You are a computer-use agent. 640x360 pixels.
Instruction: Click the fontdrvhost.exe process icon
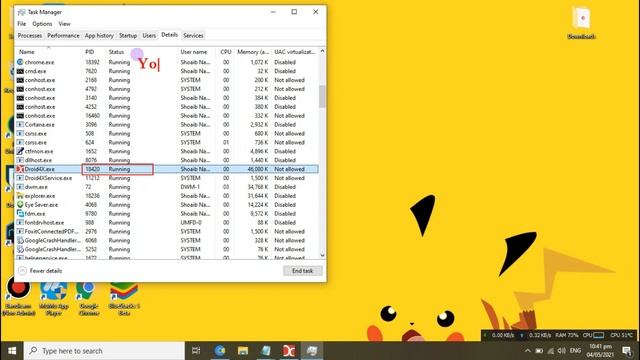tap(20, 222)
